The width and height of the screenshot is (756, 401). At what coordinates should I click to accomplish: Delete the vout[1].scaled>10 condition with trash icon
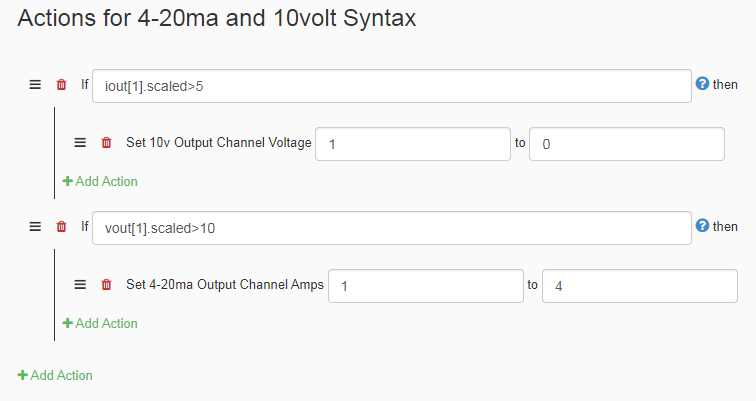click(x=61, y=227)
